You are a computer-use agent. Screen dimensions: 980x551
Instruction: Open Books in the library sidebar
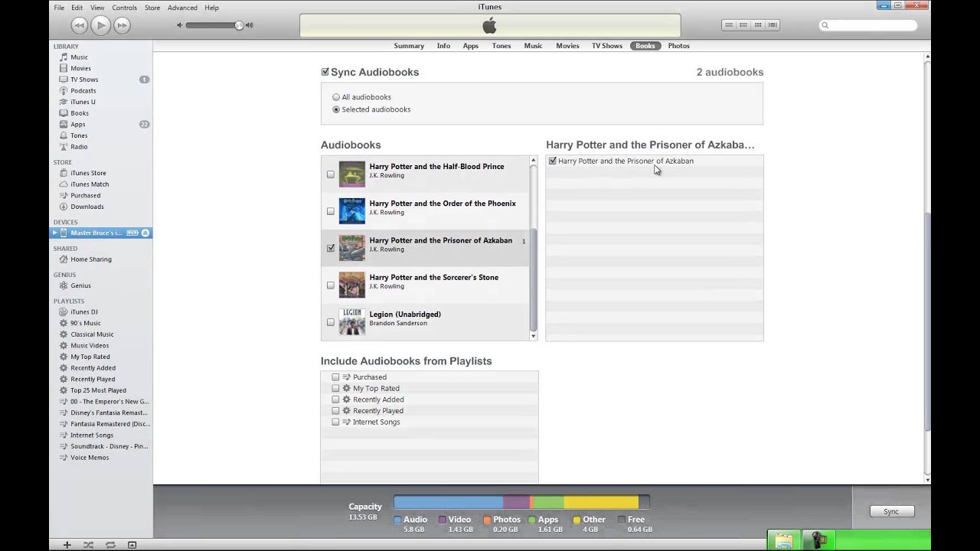pos(80,113)
